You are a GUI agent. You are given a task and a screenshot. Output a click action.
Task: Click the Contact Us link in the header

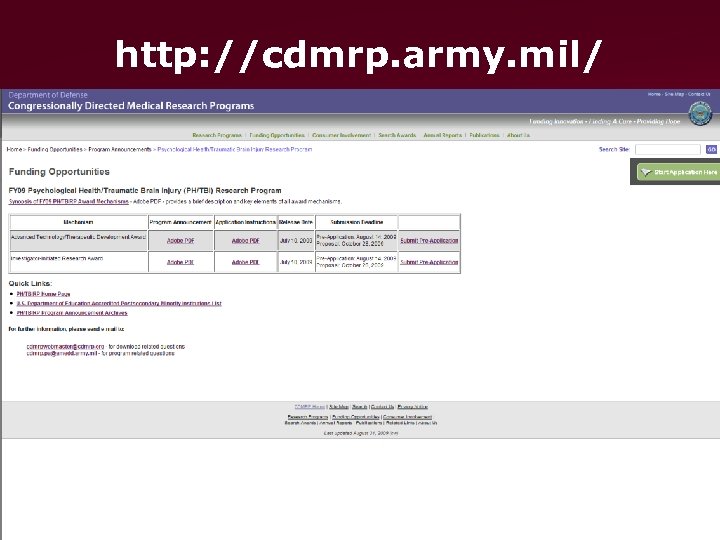click(x=699, y=94)
